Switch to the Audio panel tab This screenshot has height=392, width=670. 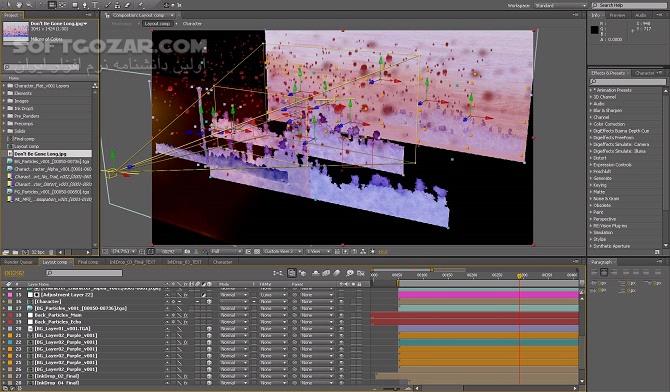641,15
